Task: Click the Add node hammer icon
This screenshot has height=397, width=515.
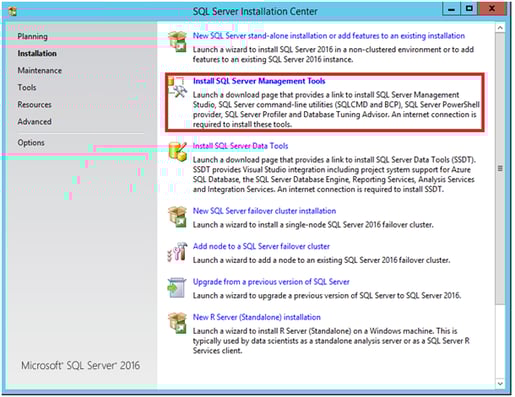Action: click(177, 252)
